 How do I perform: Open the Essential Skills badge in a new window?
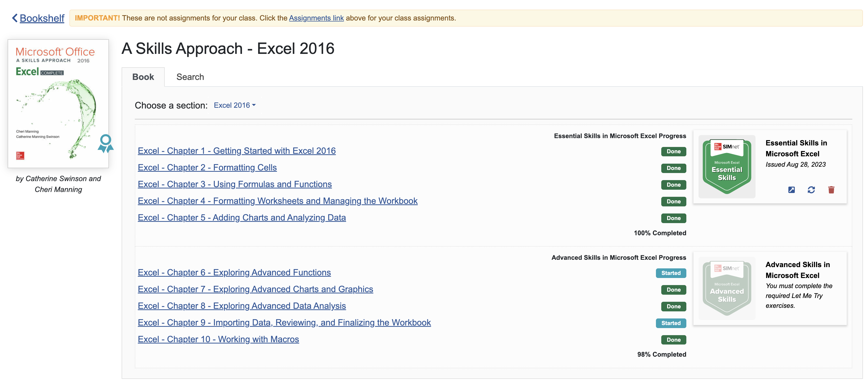click(791, 190)
